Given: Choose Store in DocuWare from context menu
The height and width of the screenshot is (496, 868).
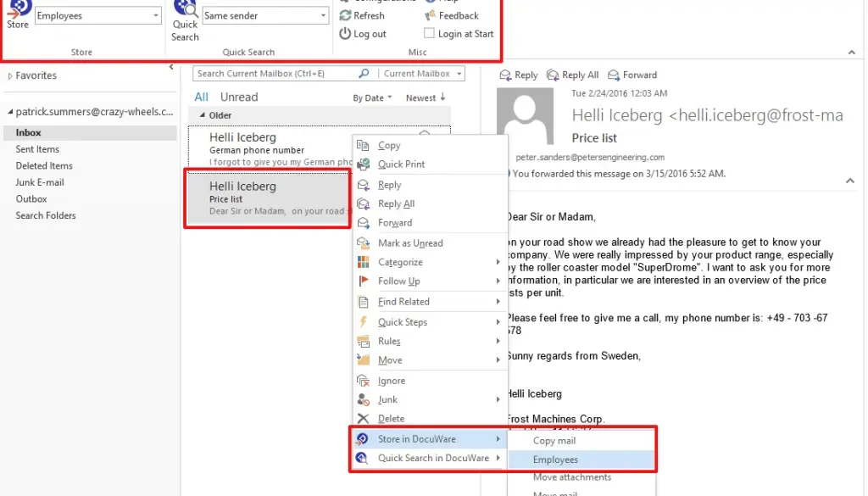Looking at the screenshot, I should 429,439.
